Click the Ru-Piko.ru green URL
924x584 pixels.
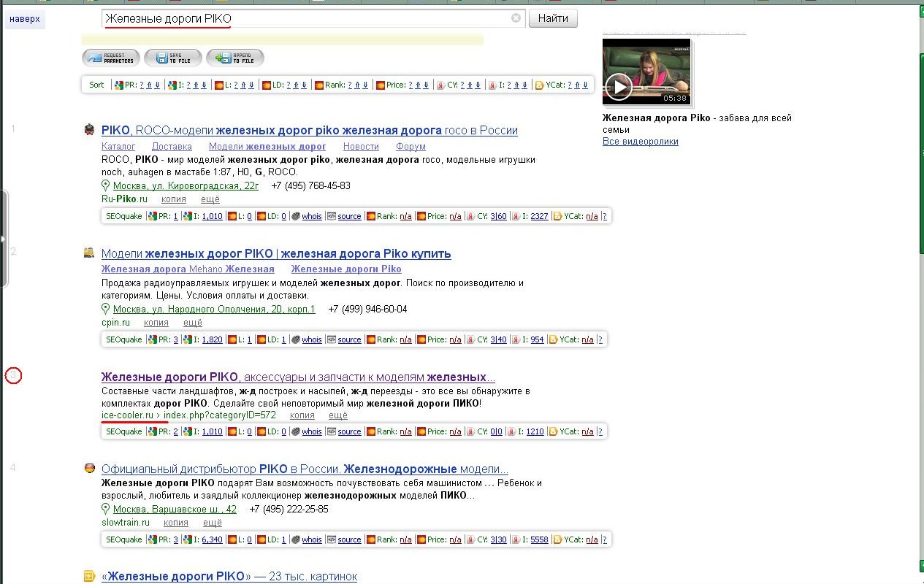point(125,199)
